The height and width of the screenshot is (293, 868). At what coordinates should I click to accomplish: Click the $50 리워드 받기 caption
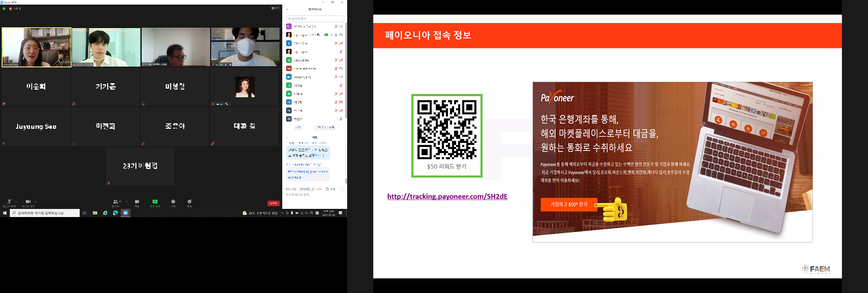[447, 166]
